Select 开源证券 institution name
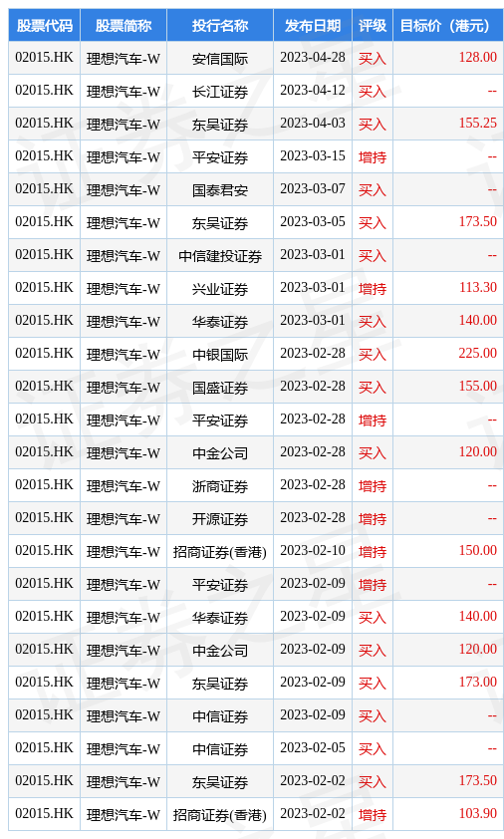This screenshot has width=504, height=839. [x=220, y=519]
